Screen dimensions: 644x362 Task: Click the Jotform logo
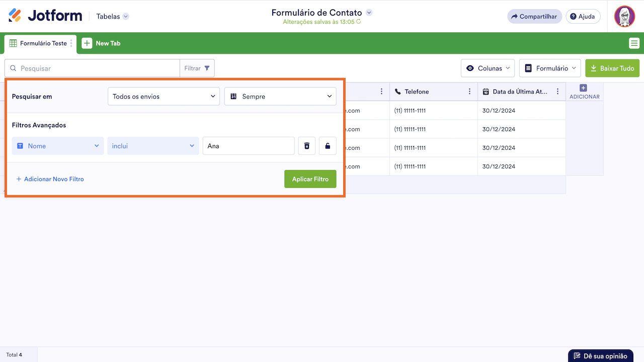coord(45,16)
